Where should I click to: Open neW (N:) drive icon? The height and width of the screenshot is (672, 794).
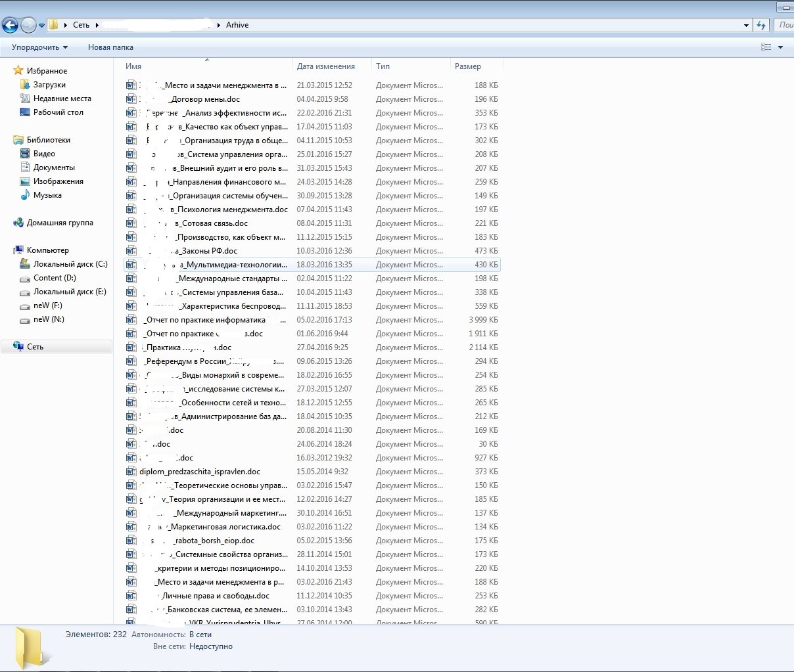click(25, 319)
